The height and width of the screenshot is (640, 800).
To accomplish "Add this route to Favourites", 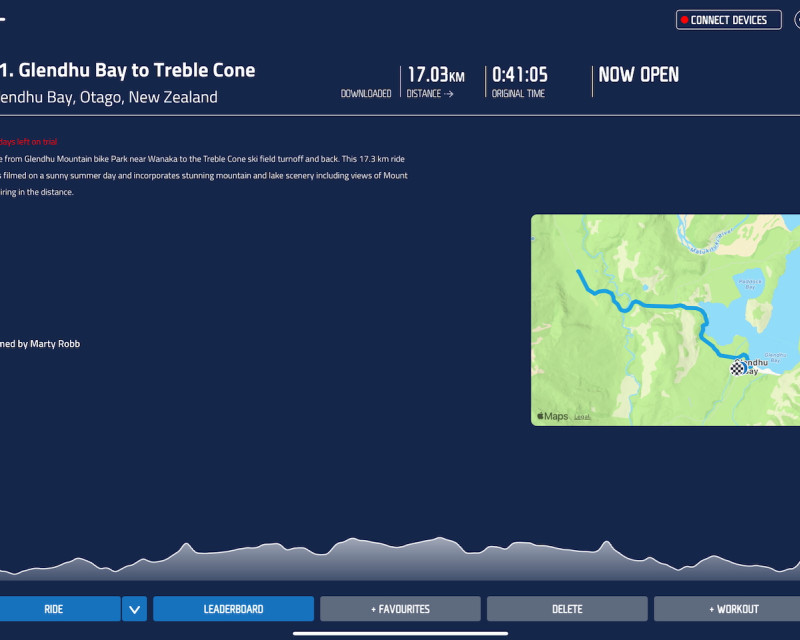I will pos(400,609).
